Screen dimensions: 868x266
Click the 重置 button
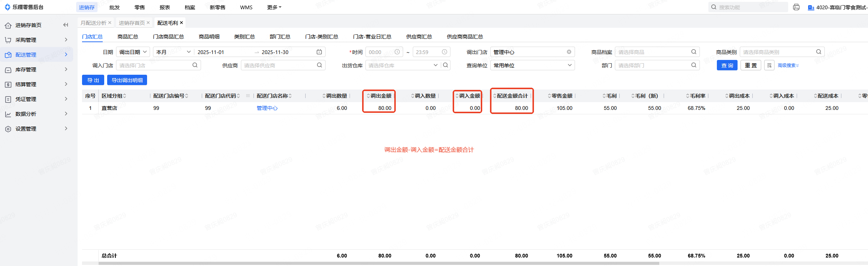(751, 65)
